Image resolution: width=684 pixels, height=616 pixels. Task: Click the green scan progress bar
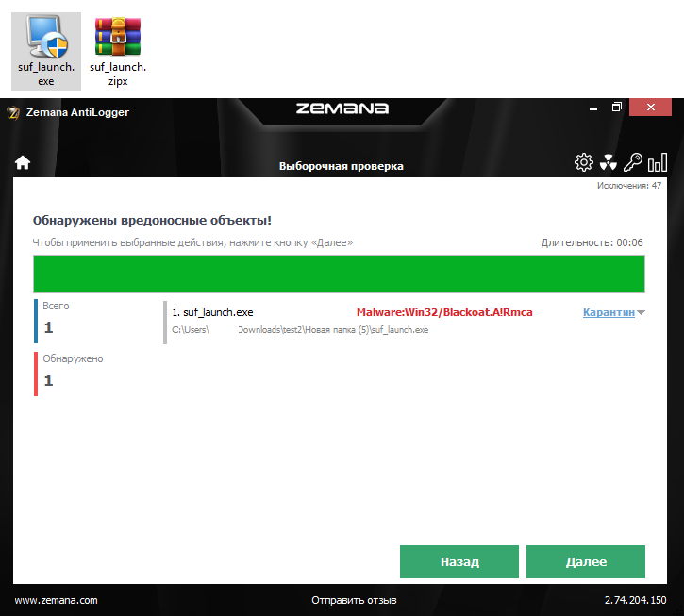click(339, 274)
